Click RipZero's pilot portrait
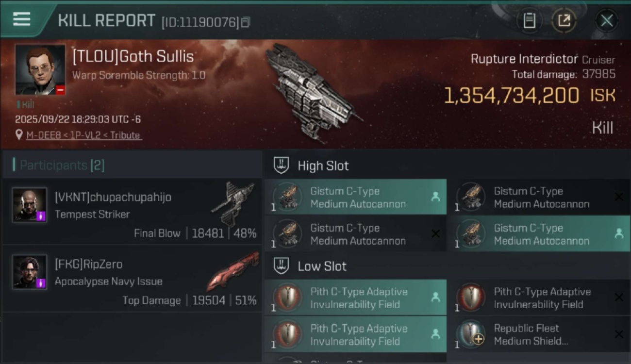 pyautogui.click(x=30, y=272)
